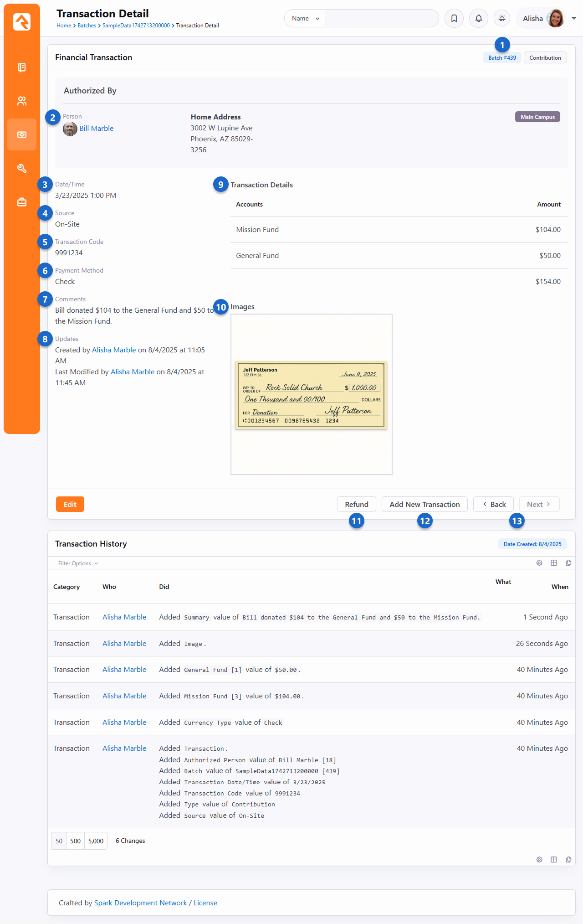Click the orange Edit button

click(x=70, y=504)
